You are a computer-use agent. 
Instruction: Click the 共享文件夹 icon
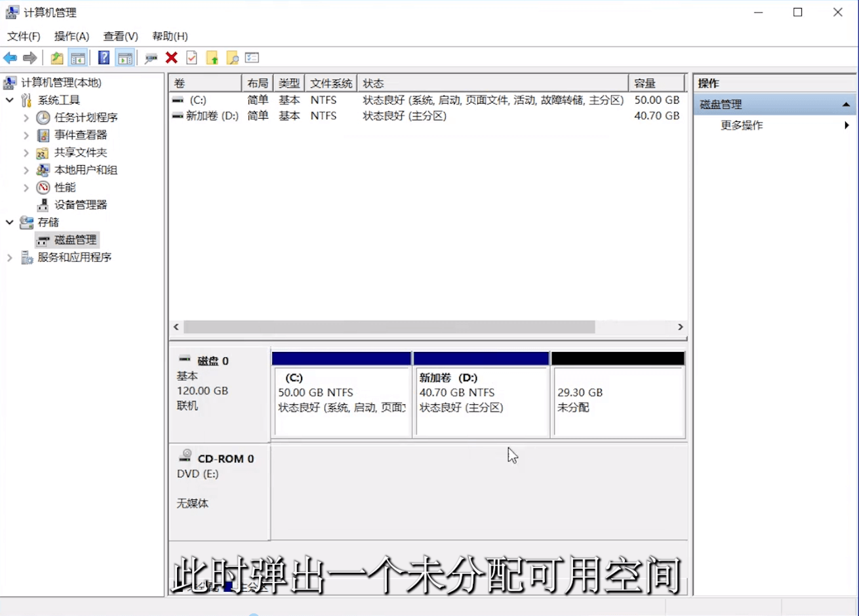[43, 153]
